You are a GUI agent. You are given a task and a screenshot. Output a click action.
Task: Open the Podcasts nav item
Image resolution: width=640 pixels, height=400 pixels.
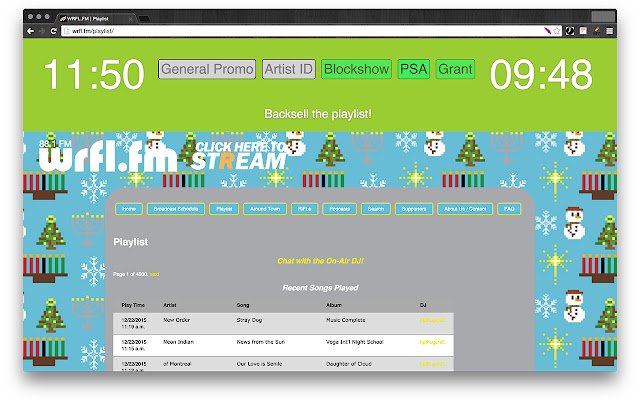coord(340,209)
